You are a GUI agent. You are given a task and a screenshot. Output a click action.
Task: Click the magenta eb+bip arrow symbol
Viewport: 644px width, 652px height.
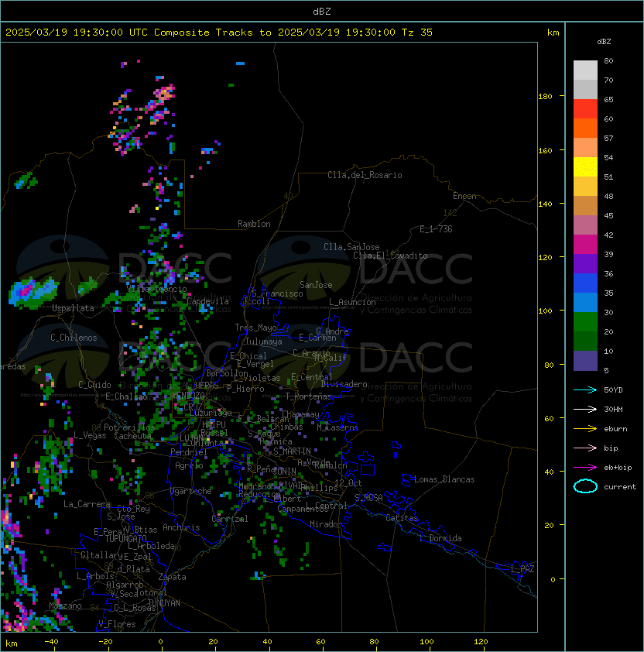(585, 468)
